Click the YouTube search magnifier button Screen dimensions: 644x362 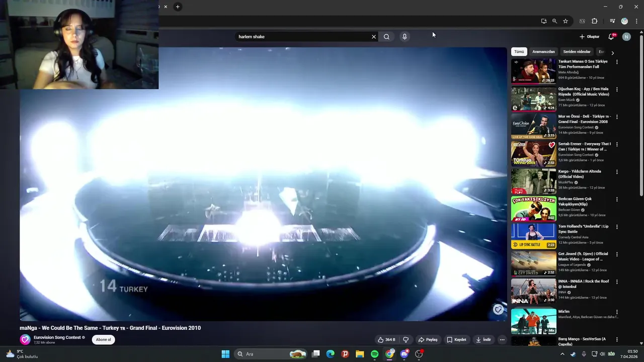(386, 37)
